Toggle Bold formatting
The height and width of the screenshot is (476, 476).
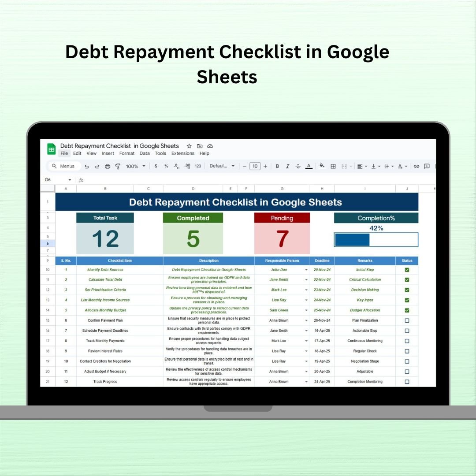pos(277,166)
